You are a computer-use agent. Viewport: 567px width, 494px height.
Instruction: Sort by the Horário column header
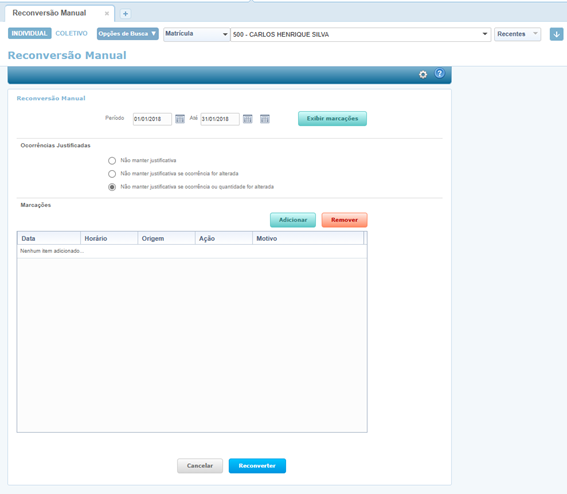[109, 238]
